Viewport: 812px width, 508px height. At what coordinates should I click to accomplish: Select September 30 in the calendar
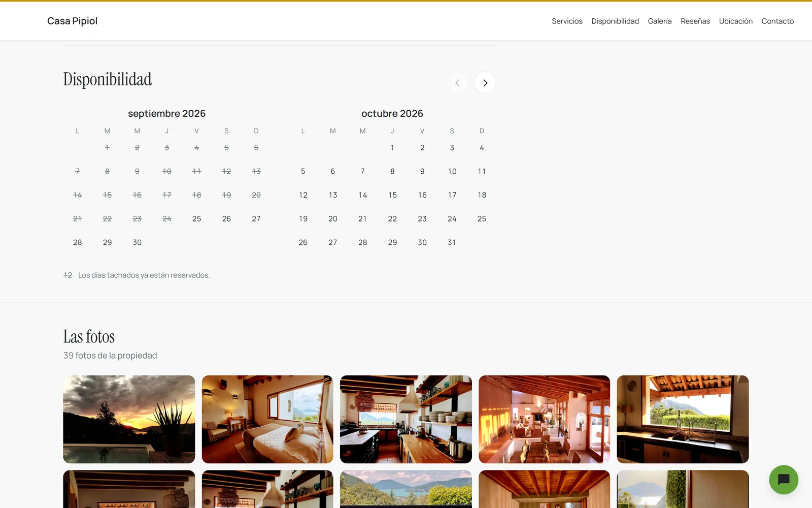pyautogui.click(x=137, y=242)
